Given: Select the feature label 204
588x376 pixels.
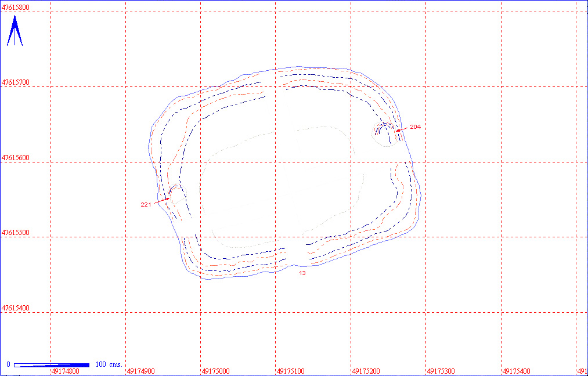Looking at the screenshot, I should click(416, 126).
